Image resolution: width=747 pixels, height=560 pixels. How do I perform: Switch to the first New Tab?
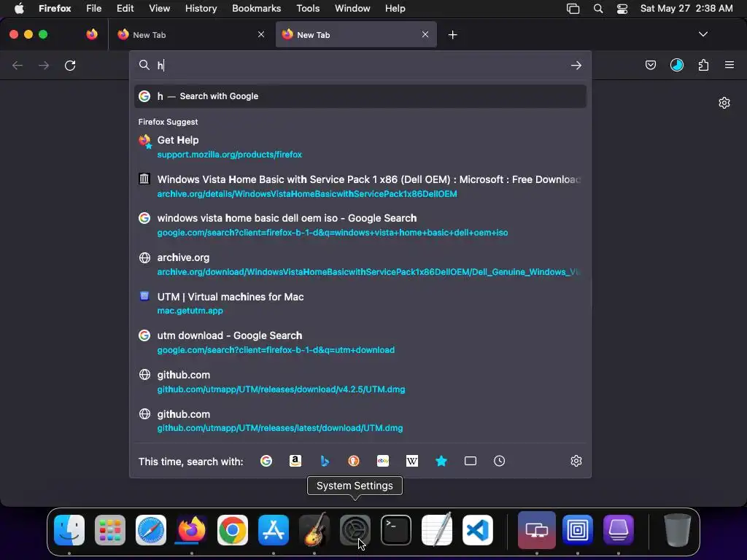[190, 35]
